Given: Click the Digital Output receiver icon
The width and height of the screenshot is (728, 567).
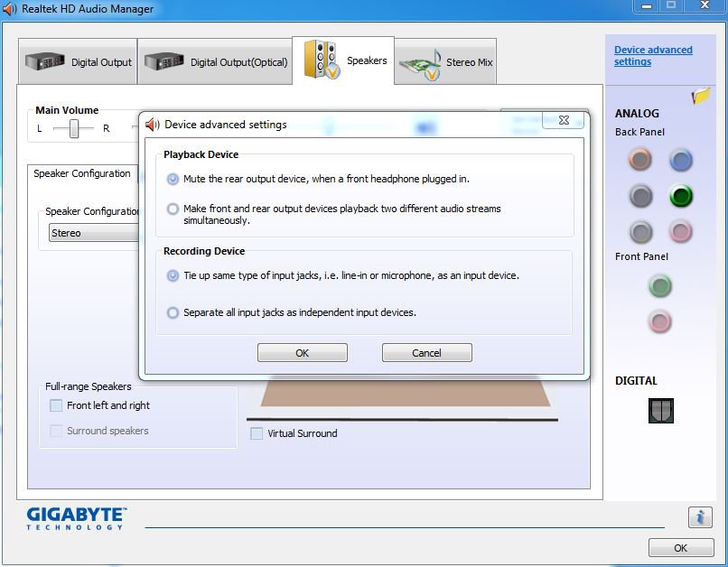Looking at the screenshot, I should [x=44, y=61].
